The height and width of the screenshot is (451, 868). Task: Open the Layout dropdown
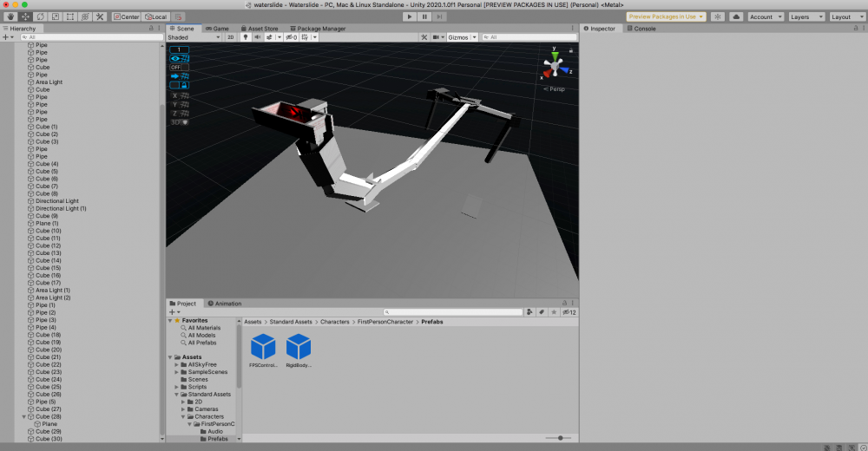pyautogui.click(x=847, y=16)
